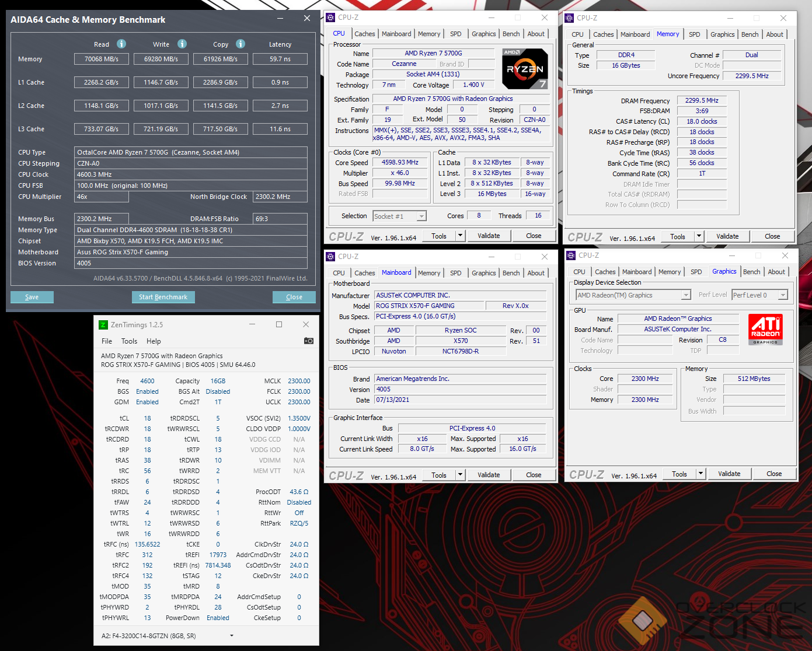Open the ZenTimings A2 memory module dropdown

[232, 636]
